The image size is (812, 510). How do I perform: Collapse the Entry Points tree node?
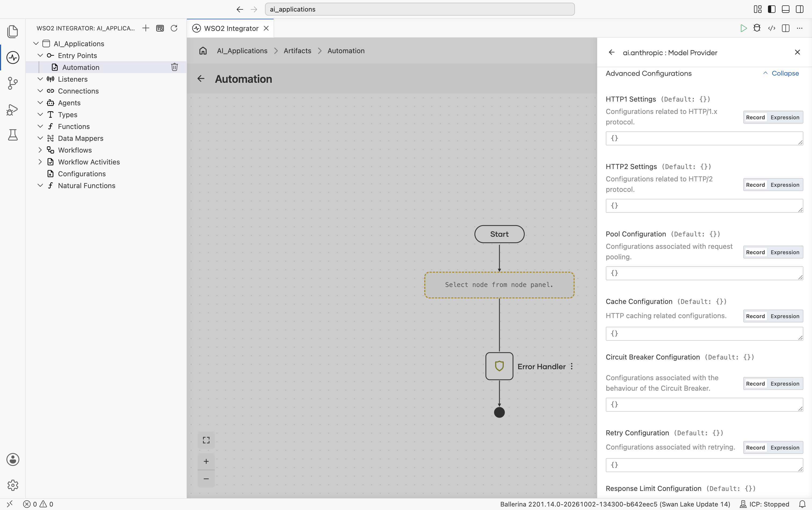pos(40,55)
